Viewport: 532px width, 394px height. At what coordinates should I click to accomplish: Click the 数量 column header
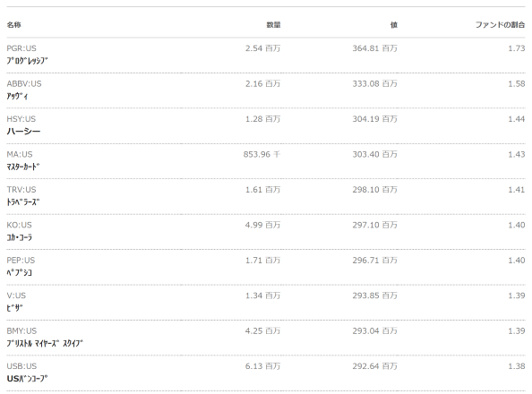click(273, 24)
